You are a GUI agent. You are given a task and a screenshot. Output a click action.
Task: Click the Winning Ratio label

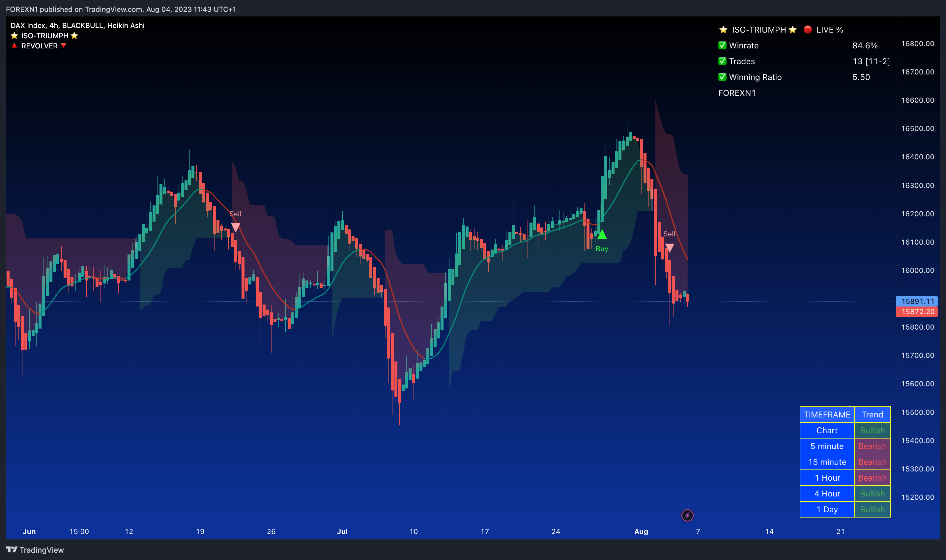coord(755,77)
